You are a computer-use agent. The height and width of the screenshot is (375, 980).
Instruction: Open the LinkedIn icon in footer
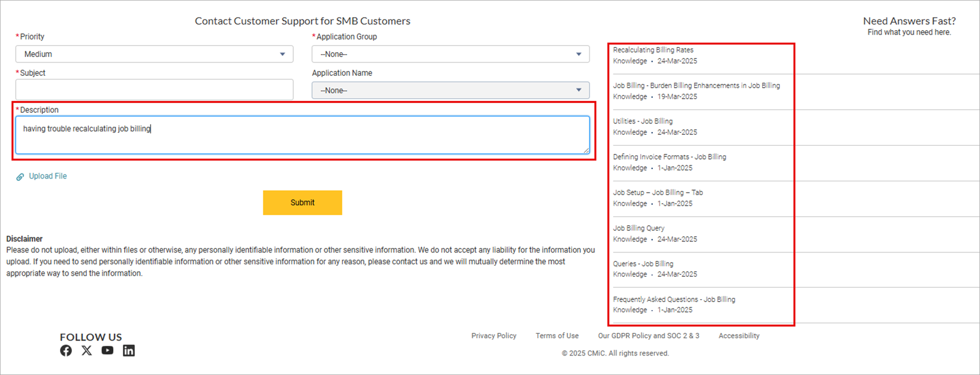(129, 351)
